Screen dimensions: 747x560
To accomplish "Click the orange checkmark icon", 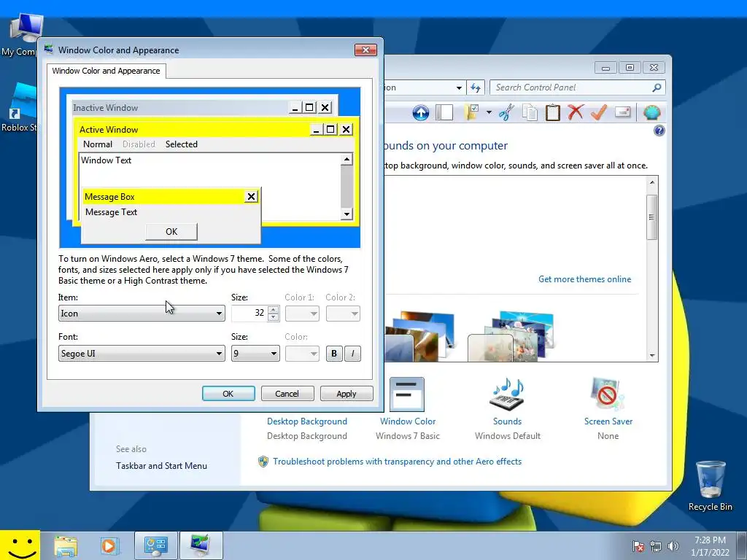I will click(x=599, y=113).
